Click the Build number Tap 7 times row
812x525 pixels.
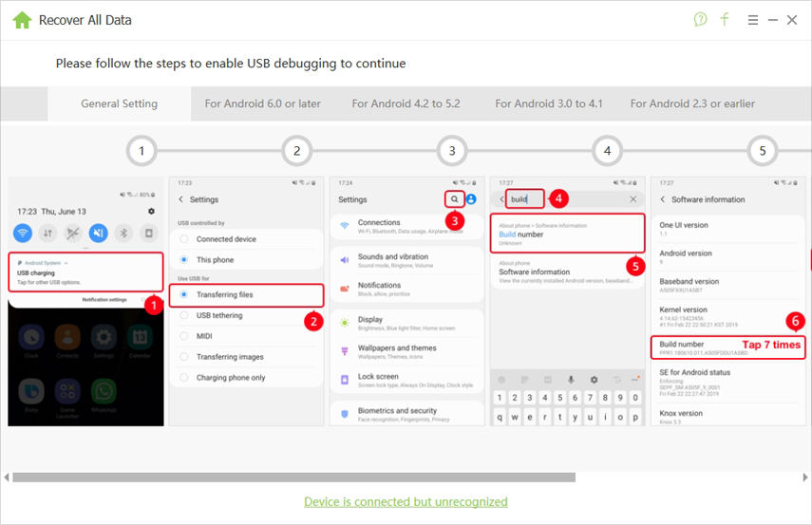click(728, 347)
